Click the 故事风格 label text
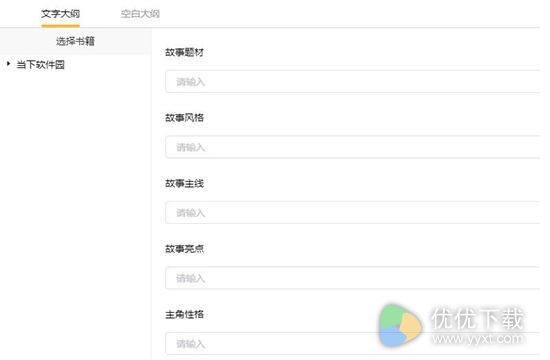Viewport: 550px width, 360px height. point(185,118)
